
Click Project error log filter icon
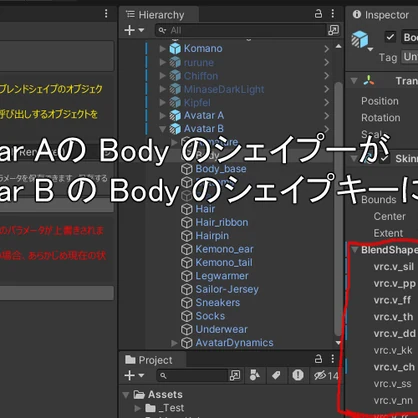tap(297, 375)
